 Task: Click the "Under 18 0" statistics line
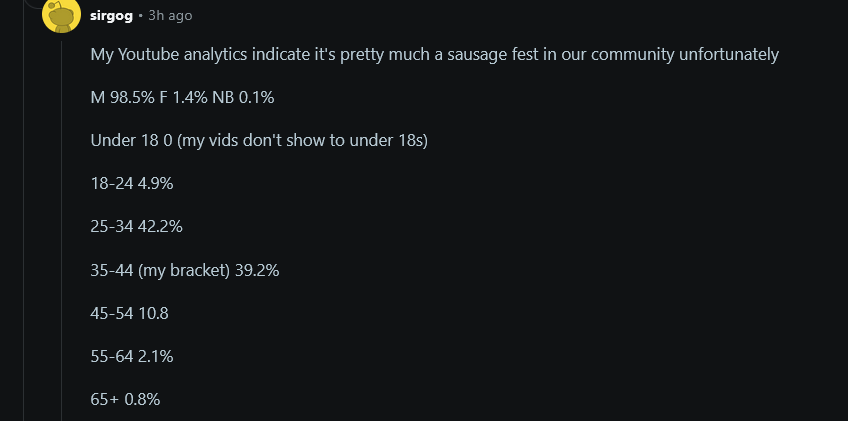(x=132, y=140)
